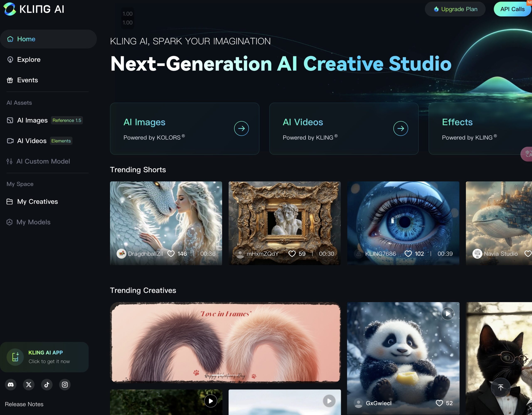The height and width of the screenshot is (415, 532).
Task: Click the KLING AI APP download banner
Action: (x=44, y=357)
